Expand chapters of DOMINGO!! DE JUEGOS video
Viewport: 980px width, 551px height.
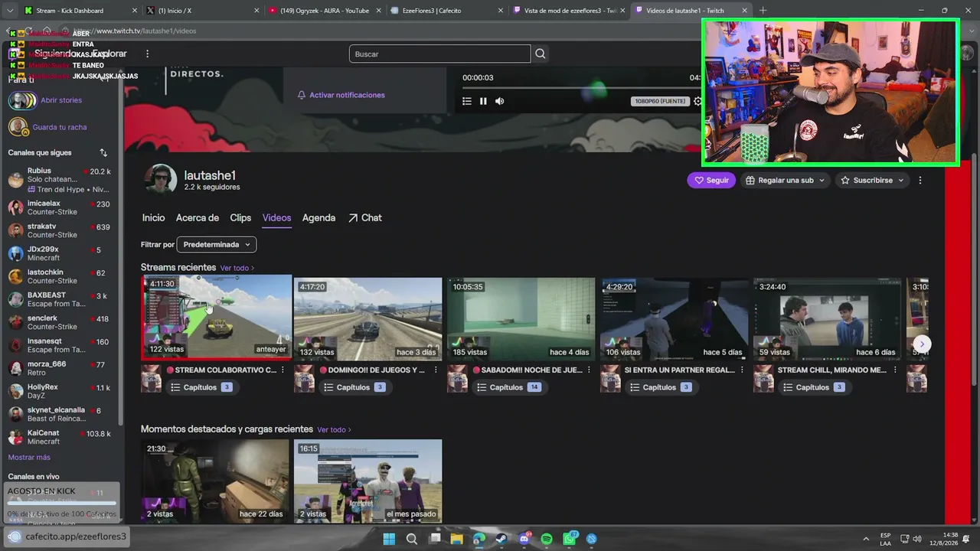[354, 387]
